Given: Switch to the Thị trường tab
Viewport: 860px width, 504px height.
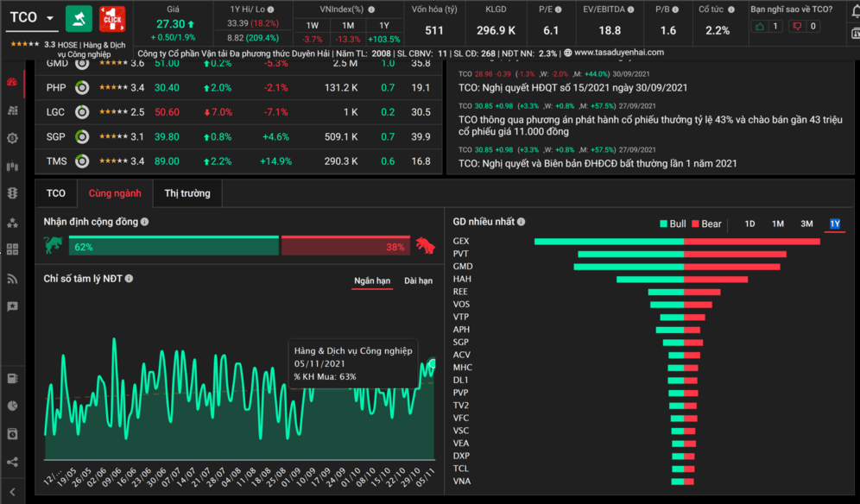Looking at the screenshot, I should click(x=189, y=193).
